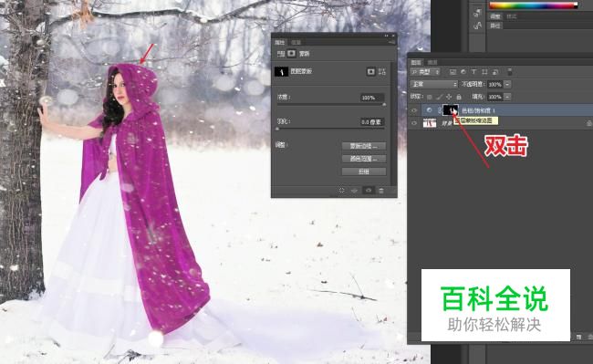The image size is (593, 364).
Task: Switch to the Channels tab beside Layers
Action: coord(432,62)
